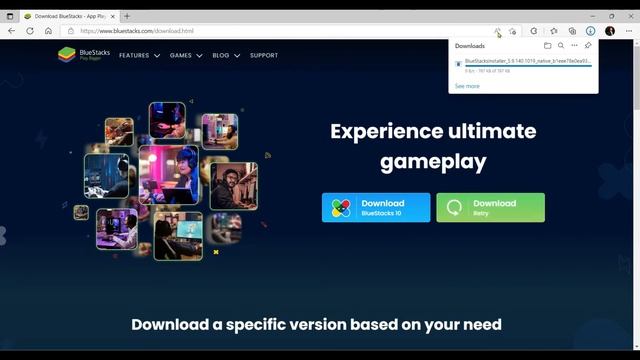Image resolution: width=640 pixels, height=360 pixels.
Task: Click the BlueStacks logo
Action: (84, 55)
